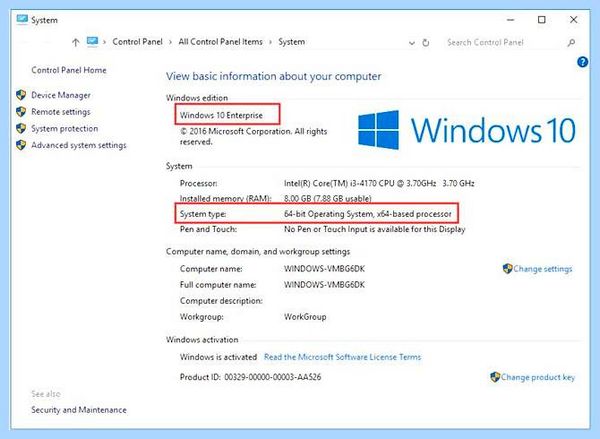Click the Windows 10 logo image
Viewport: 600px width, 439px height.
[x=466, y=130]
